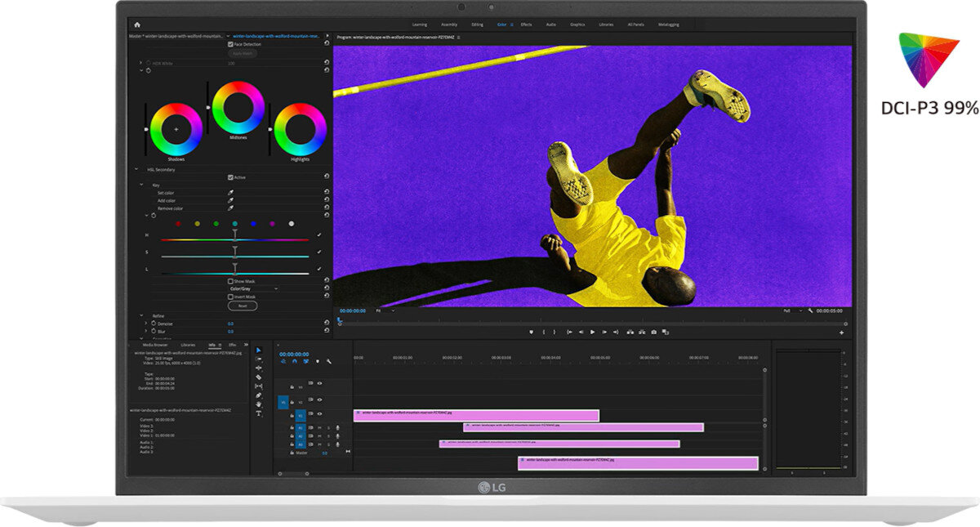Viewport: 980px width, 527px height.
Task: Select the Razor tool in the tools panel
Action: (x=259, y=377)
